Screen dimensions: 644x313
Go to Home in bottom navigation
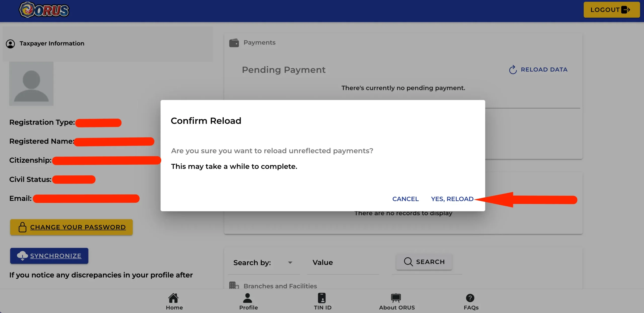tap(174, 301)
